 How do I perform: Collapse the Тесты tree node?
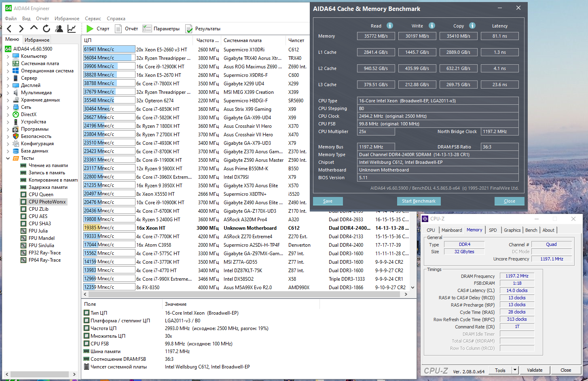pos(8,158)
